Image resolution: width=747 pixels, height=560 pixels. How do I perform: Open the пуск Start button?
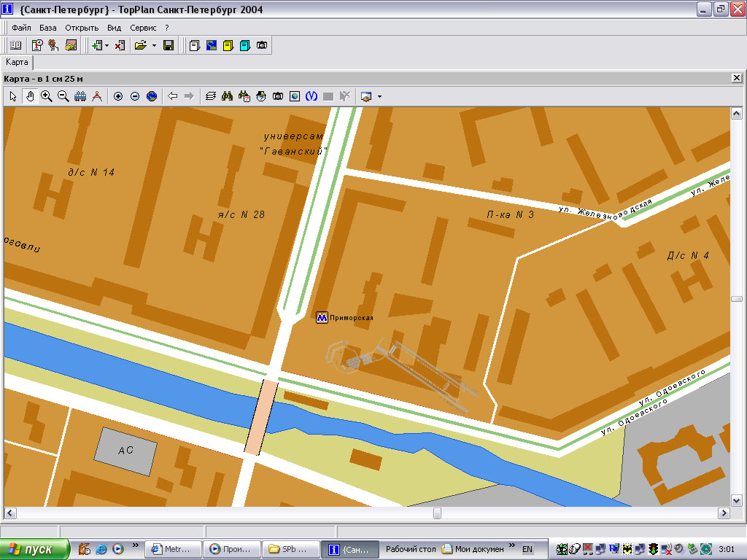coord(34,550)
